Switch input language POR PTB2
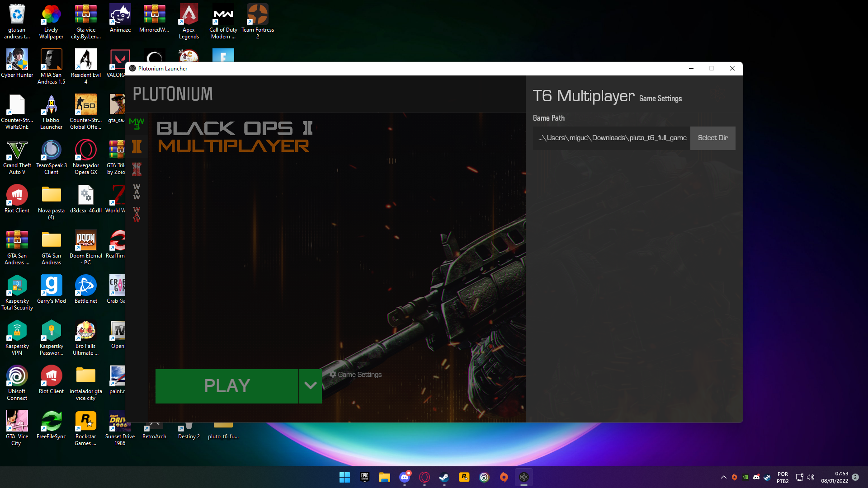The height and width of the screenshot is (488, 868). 783,477
